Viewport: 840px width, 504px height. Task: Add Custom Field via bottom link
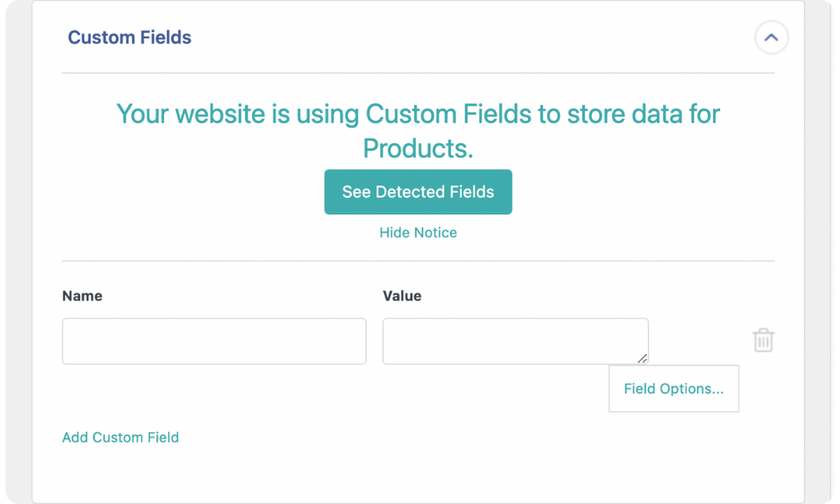[121, 438]
